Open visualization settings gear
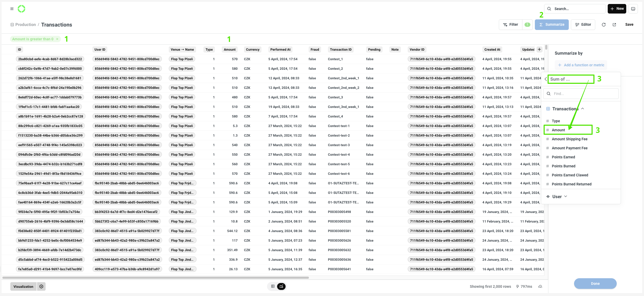This screenshot has width=644, height=296. coord(41,286)
